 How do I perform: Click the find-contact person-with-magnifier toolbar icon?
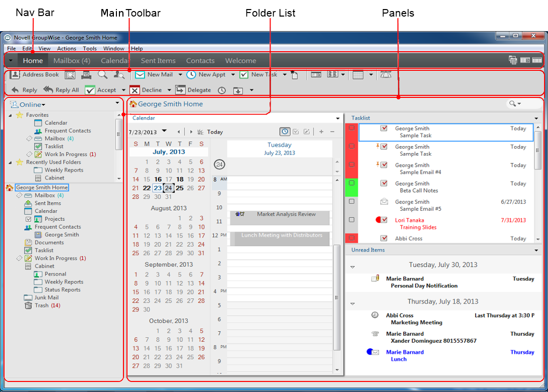[x=119, y=74]
